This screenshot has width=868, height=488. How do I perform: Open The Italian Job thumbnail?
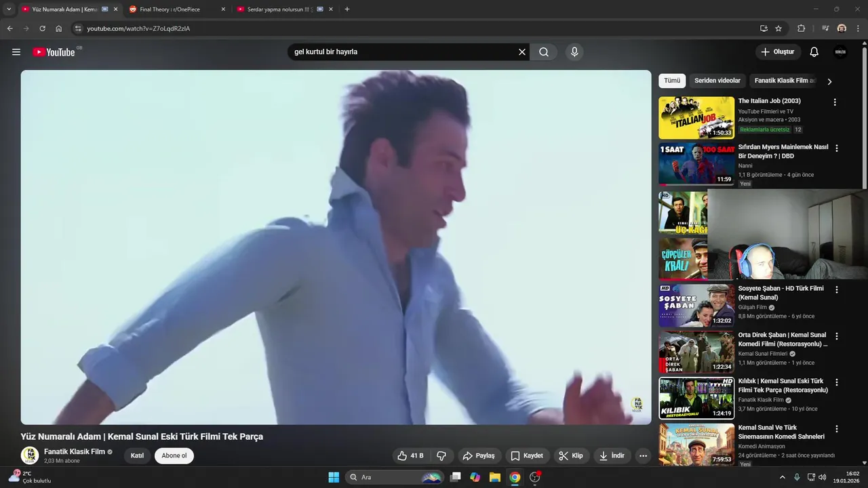(696, 117)
